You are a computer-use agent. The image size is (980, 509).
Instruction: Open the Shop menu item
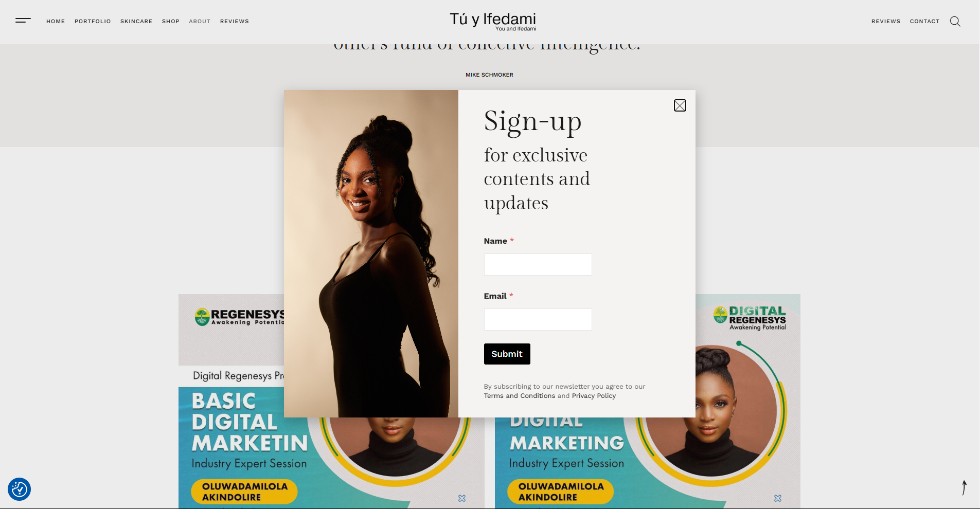tap(171, 21)
